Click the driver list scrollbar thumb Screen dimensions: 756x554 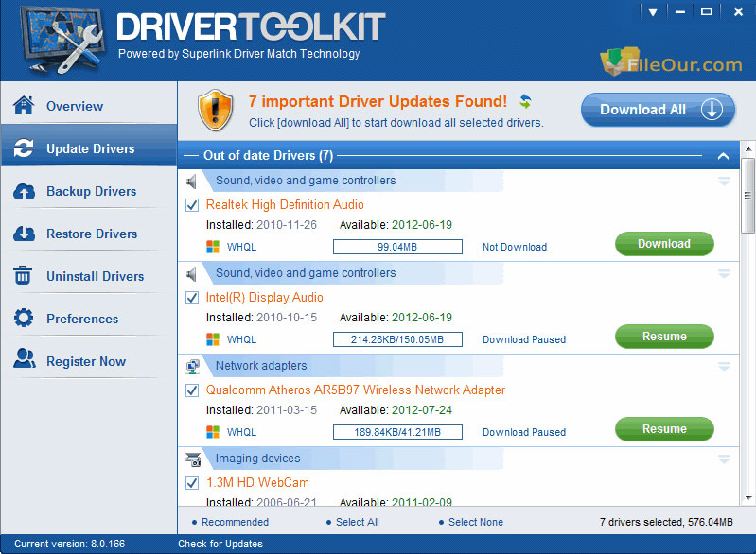[x=747, y=196]
